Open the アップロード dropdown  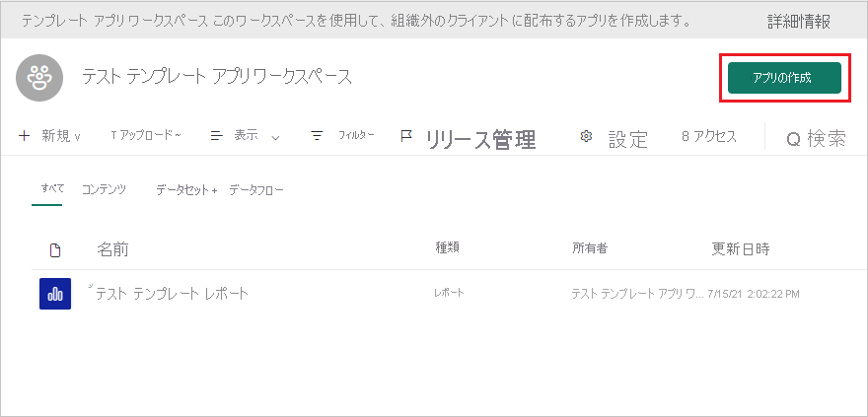tap(146, 136)
